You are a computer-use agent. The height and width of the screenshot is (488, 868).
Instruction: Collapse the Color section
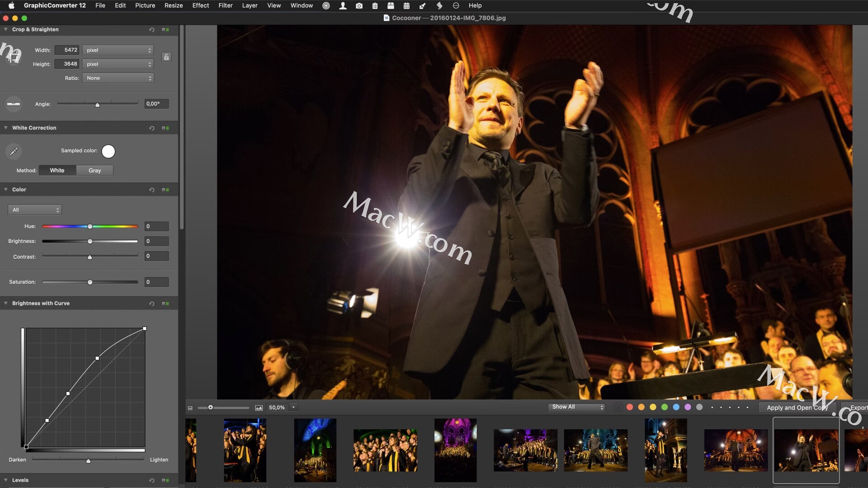point(6,190)
